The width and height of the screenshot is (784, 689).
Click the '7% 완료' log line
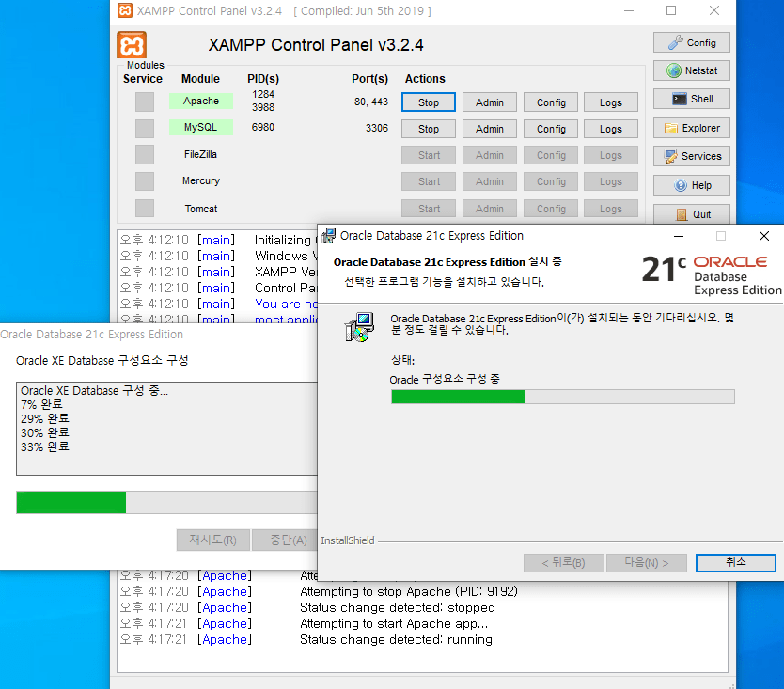41,404
